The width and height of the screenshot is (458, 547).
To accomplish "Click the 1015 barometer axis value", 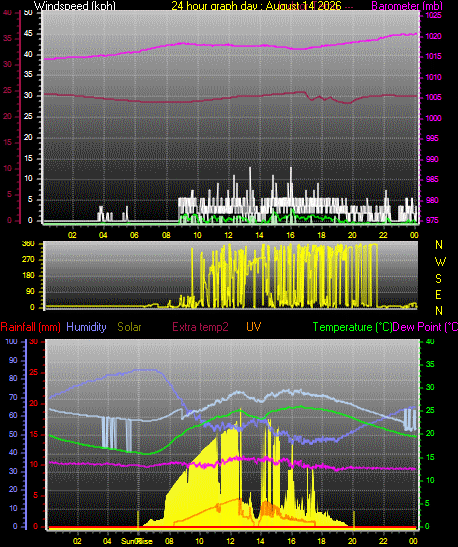I will tap(433, 56).
